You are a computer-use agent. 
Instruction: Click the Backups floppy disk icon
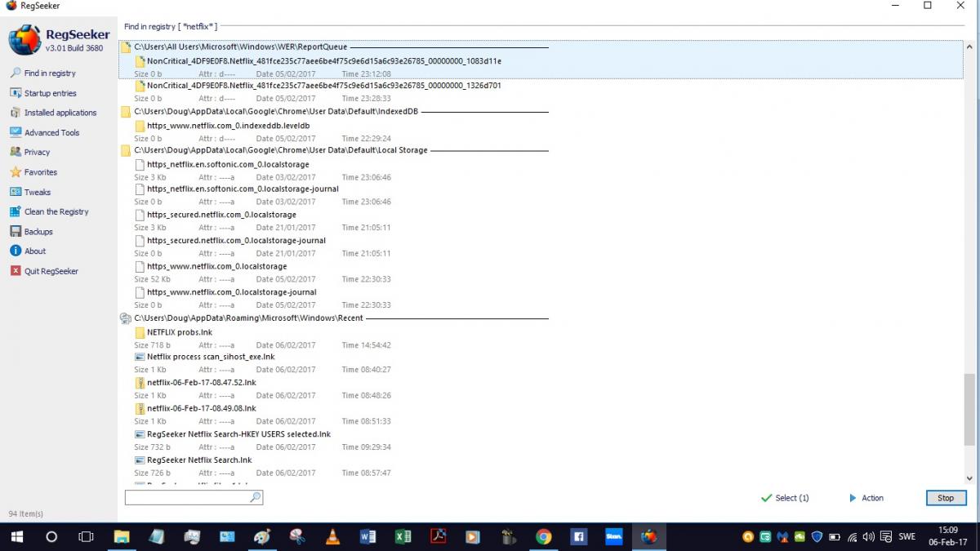tap(16, 231)
